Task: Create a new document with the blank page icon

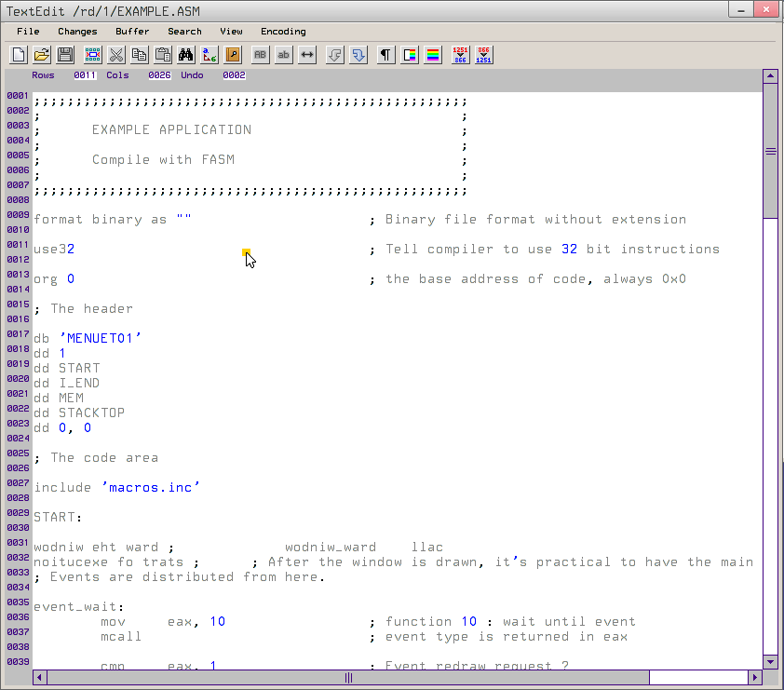Action: [19, 55]
